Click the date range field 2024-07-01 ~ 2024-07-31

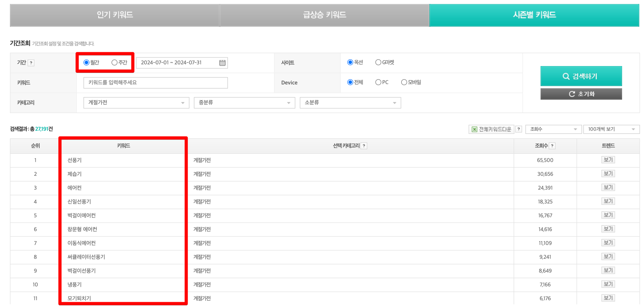pos(182,63)
